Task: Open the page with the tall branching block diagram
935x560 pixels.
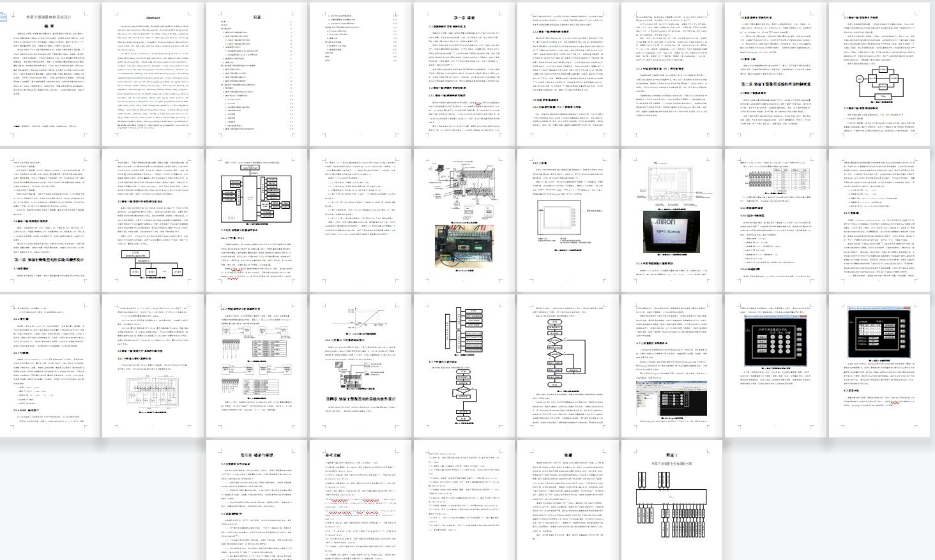Action: pos(464,366)
